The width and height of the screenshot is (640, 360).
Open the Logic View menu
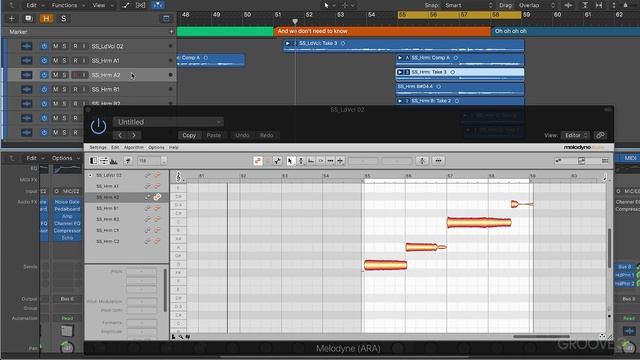pyautogui.click(x=102, y=5)
